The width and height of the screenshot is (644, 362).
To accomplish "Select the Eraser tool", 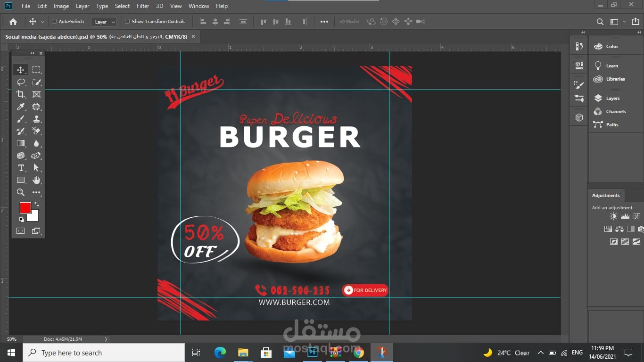I will pyautogui.click(x=36, y=131).
